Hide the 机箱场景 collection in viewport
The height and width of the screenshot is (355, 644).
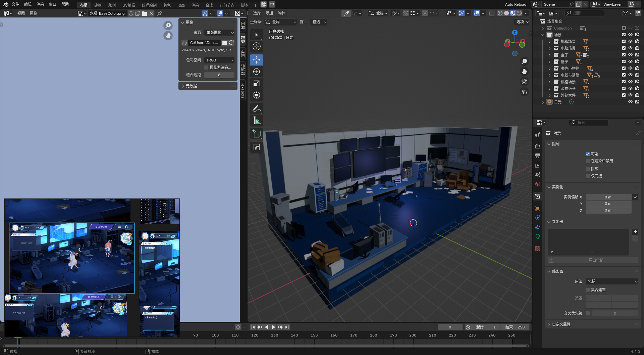pyautogui.click(x=630, y=42)
